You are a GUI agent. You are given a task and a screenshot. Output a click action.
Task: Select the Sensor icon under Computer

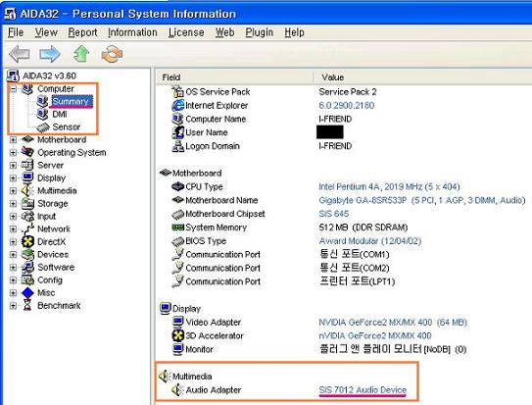pos(43,127)
